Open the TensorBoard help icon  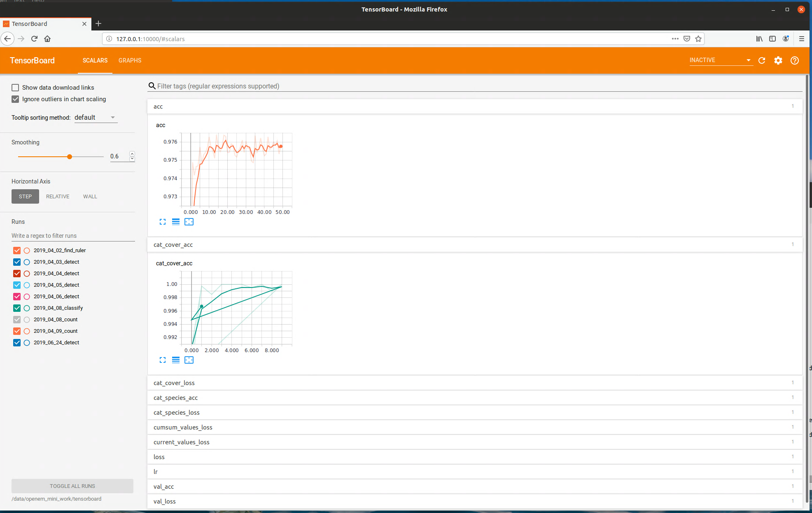pos(795,60)
